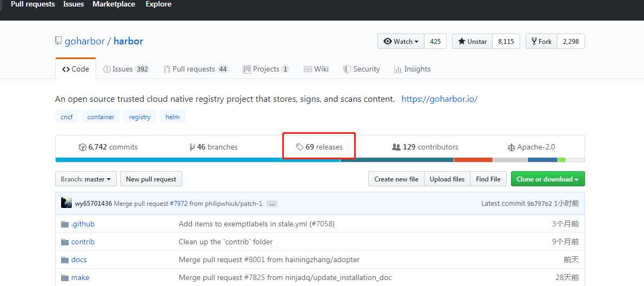The width and height of the screenshot is (644, 286).
Task: Open the Wiki tab
Action: point(316,69)
